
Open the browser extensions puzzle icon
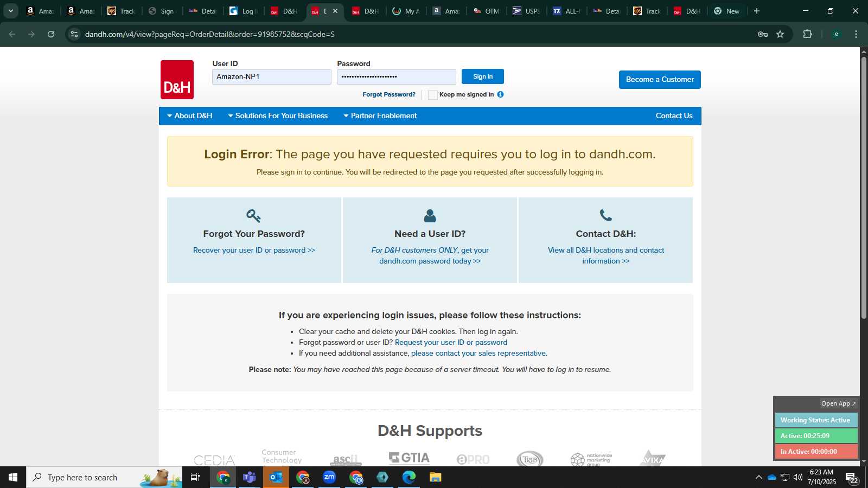click(x=807, y=34)
